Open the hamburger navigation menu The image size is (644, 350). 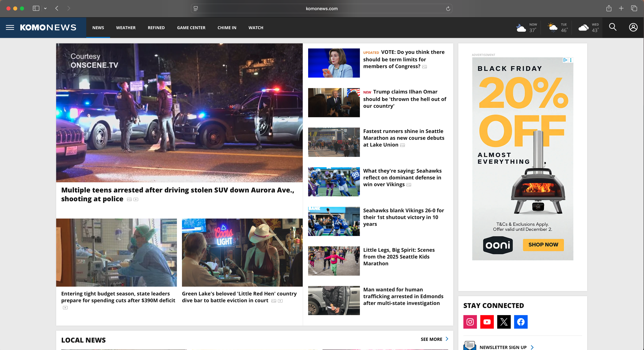click(10, 28)
